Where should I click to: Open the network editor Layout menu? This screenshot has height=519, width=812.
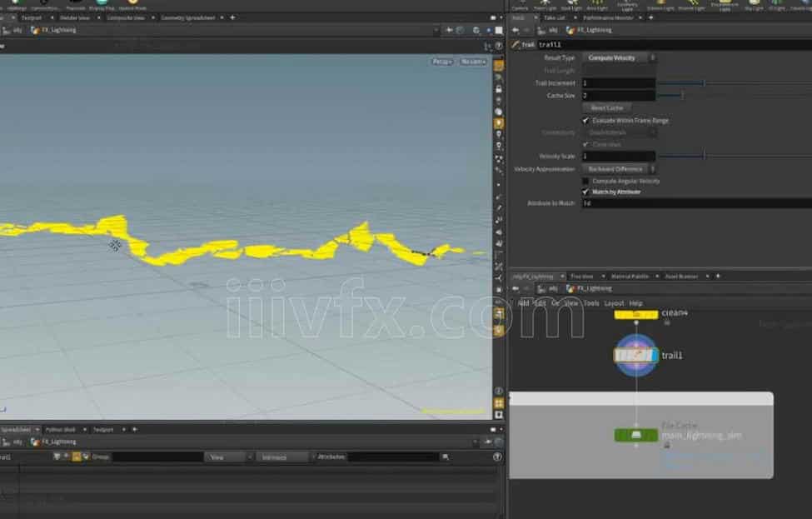coord(614,303)
